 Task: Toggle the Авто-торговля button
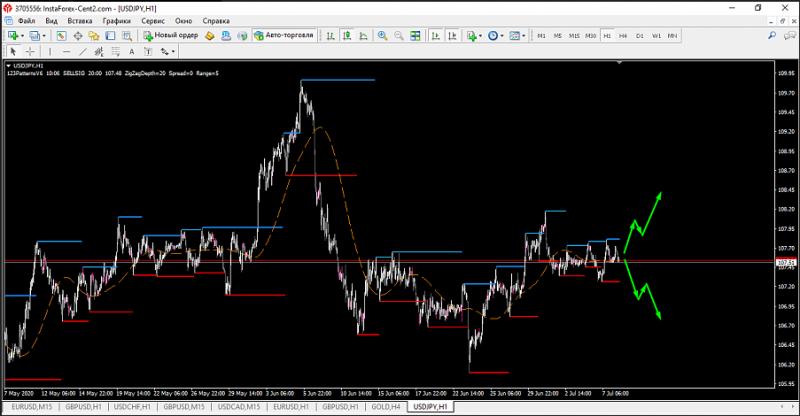(x=284, y=35)
